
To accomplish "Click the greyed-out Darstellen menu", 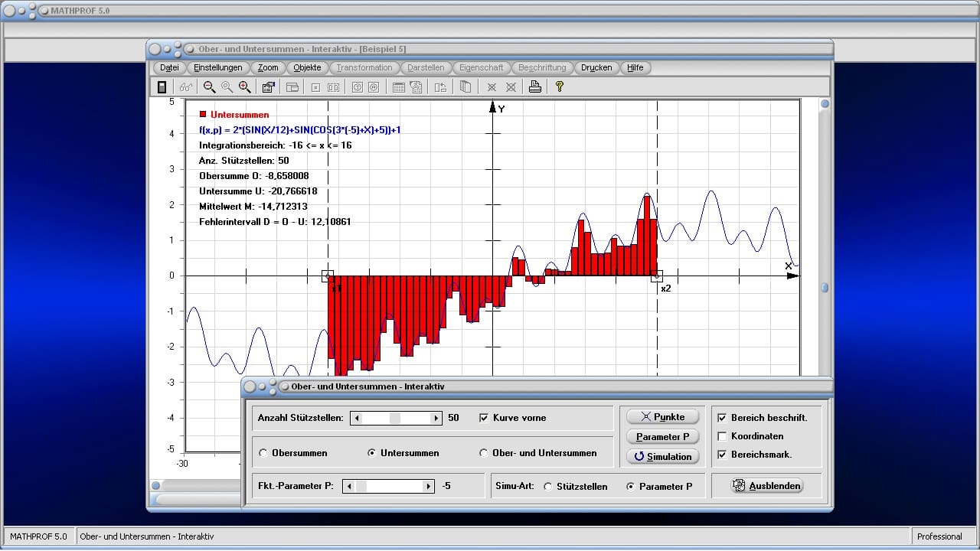I will 426,67.
